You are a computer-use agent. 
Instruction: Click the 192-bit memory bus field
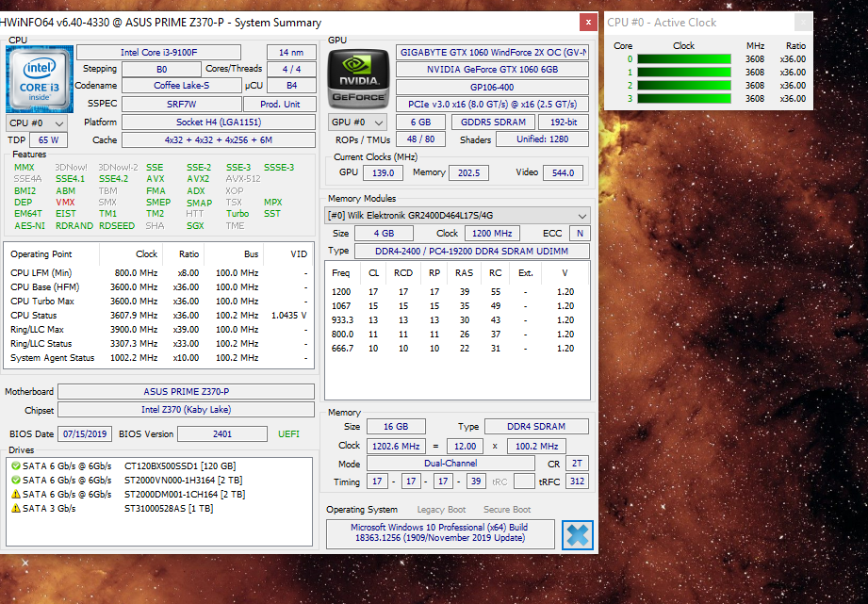click(564, 122)
